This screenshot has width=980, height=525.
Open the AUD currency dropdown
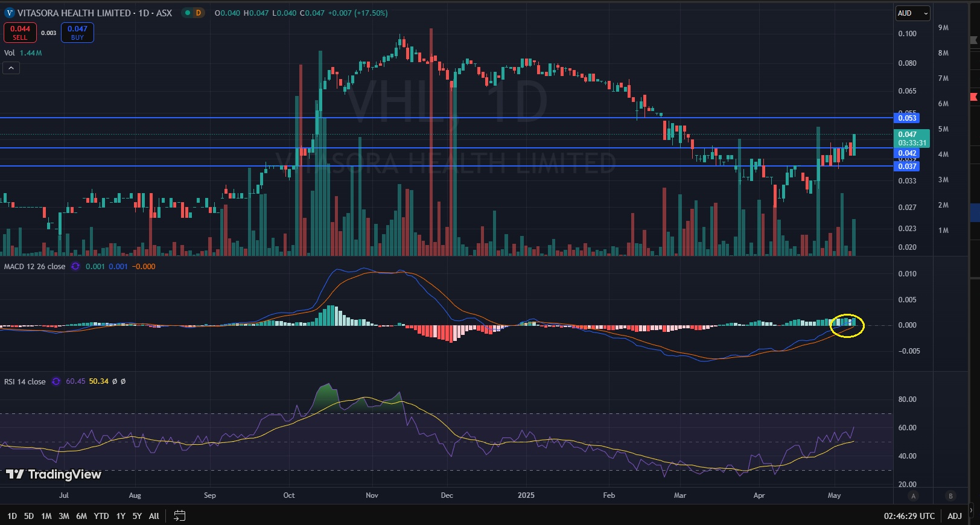912,13
